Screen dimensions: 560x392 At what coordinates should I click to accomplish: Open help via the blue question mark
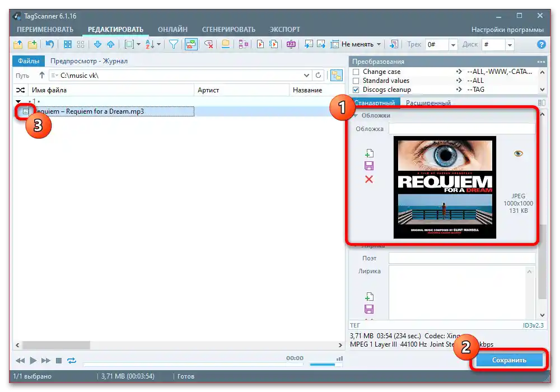(x=542, y=44)
